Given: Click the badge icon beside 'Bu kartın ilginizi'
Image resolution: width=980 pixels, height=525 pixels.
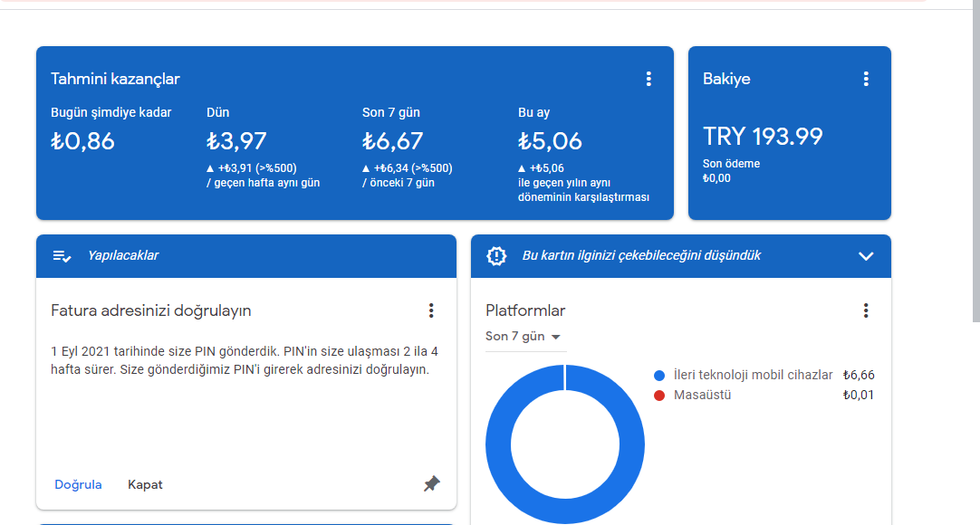Looking at the screenshot, I should pos(496,256).
